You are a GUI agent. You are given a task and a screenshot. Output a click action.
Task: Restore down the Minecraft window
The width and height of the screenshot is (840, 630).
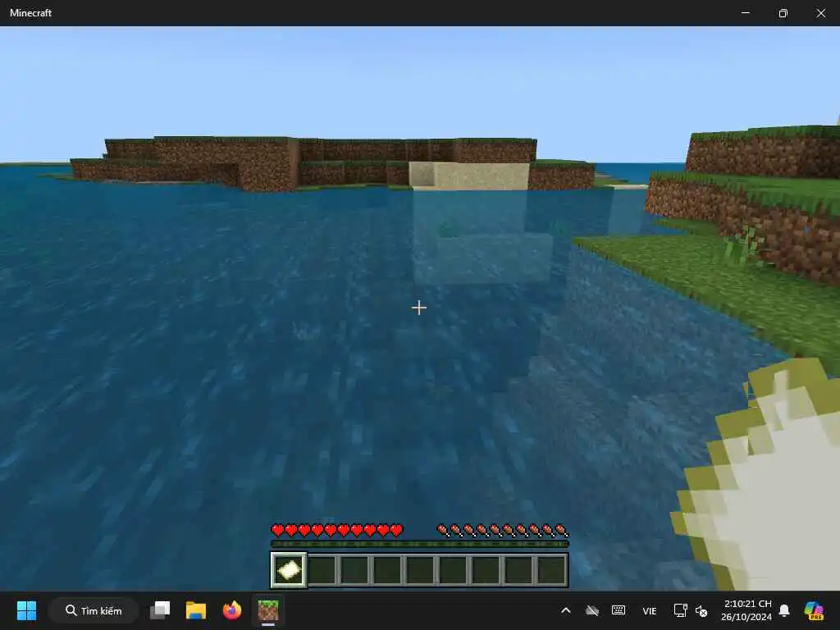pyautogui.click(x=783, y=13)
